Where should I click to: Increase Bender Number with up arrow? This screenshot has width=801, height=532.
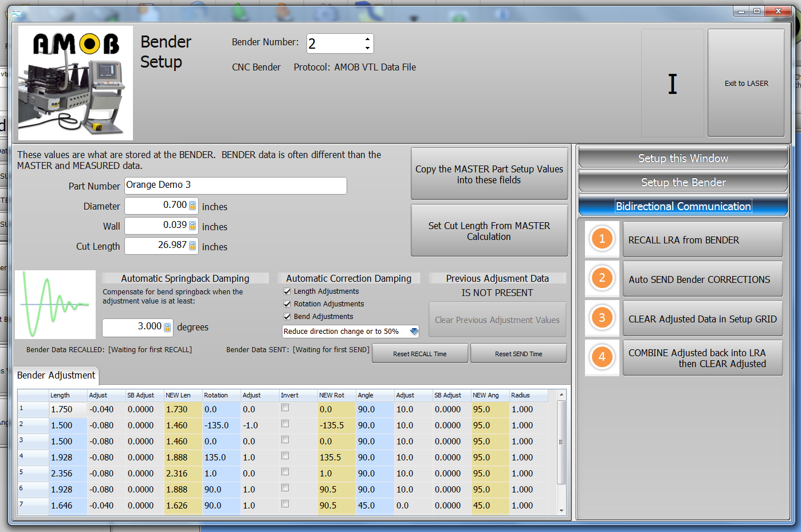[367, 39]
